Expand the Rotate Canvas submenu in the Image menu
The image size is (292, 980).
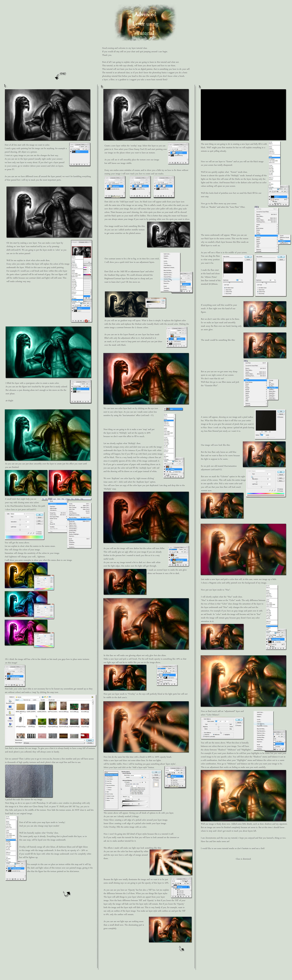pyautogui.click(x=58, y=518)
